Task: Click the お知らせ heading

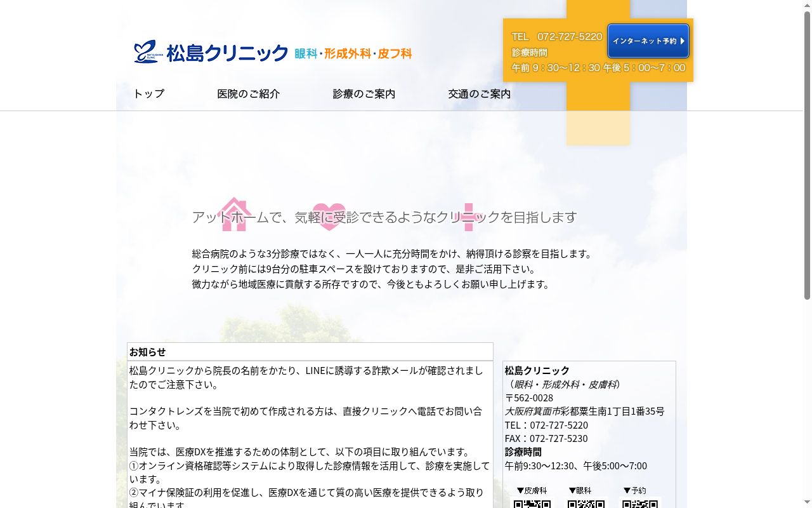Action: click(x=147, y=352)
